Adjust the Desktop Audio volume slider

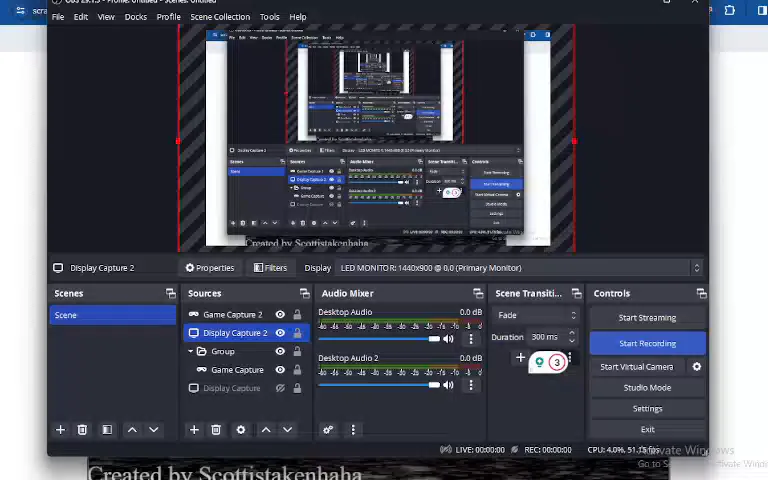[x=379, y=339]
